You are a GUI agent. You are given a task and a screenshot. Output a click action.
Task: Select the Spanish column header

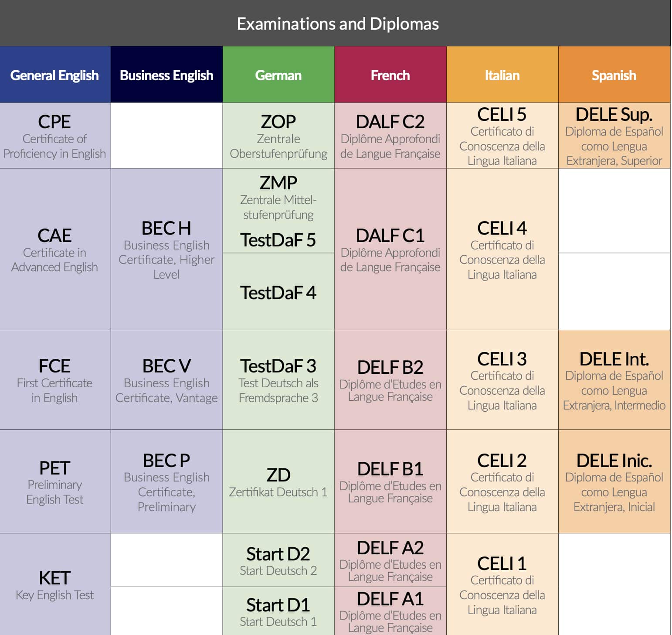tap(614, 75)
